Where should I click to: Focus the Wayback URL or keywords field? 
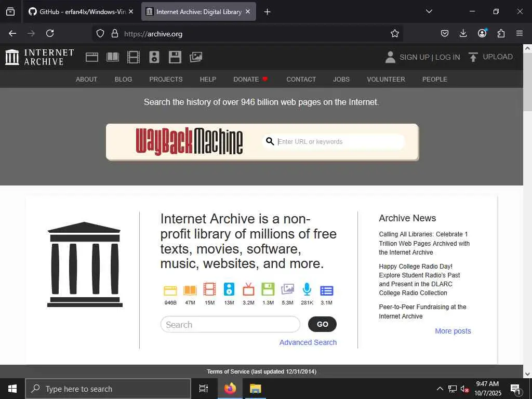pyautogui.click(x=334, y=141)
